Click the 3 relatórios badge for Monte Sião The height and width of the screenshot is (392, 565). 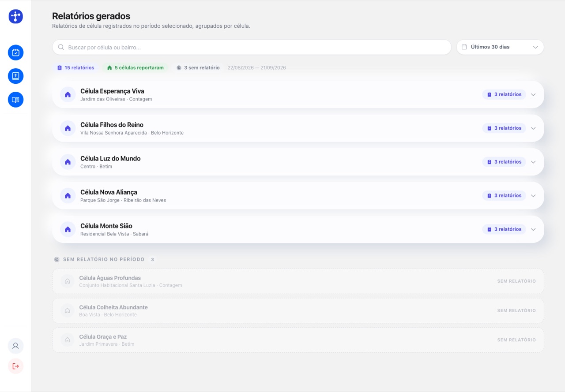click(504, 229)
